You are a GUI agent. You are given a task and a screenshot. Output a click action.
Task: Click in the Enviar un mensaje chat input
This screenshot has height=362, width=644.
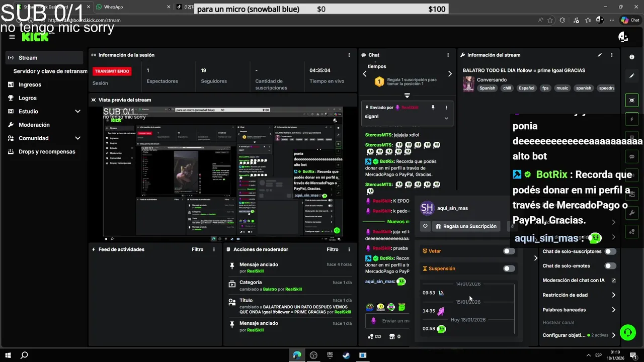click(387, 321)
